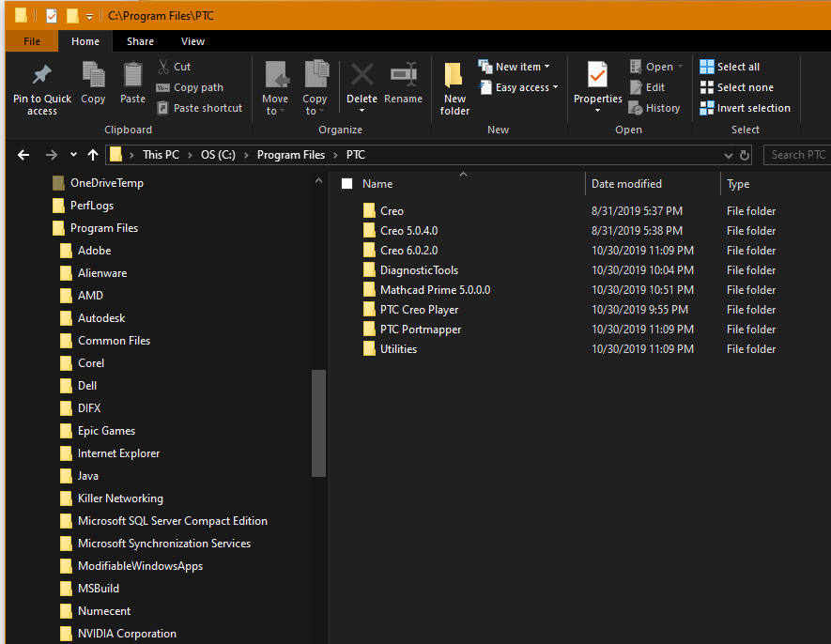The height and width of the screenshot is (644, 831).
Task: Select Autodesk folder in navigation tree
Action: pos(101,318)
